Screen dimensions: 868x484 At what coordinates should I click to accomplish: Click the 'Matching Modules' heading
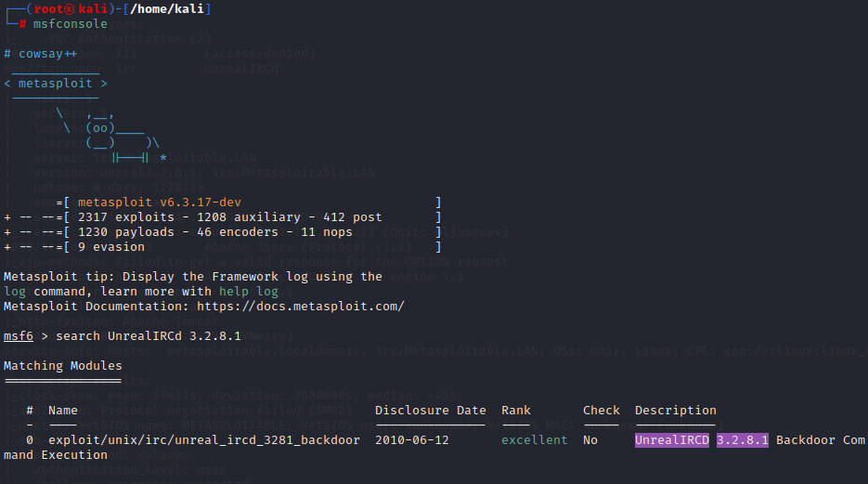62,365
